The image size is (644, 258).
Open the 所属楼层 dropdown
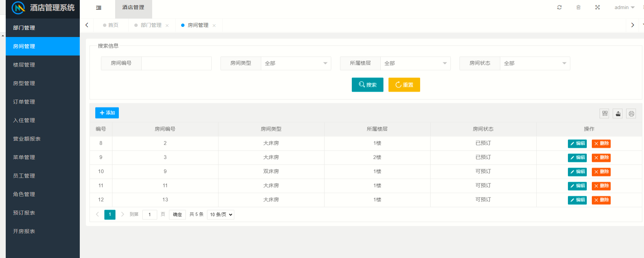(x=415, y=63)
